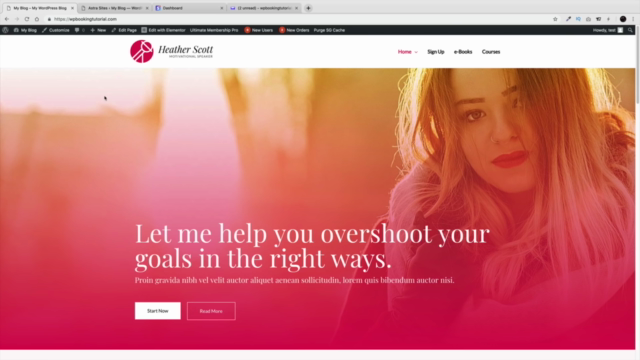Click the blue extension icon in toolbar
The width and height of the screenshot is (640, 360).
tap(578, 19)
